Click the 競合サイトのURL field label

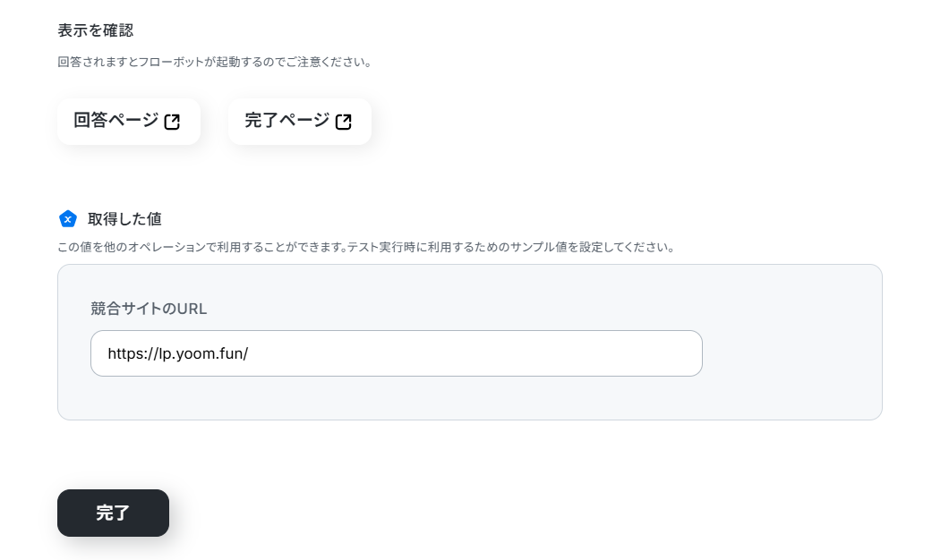coord(149,309)
